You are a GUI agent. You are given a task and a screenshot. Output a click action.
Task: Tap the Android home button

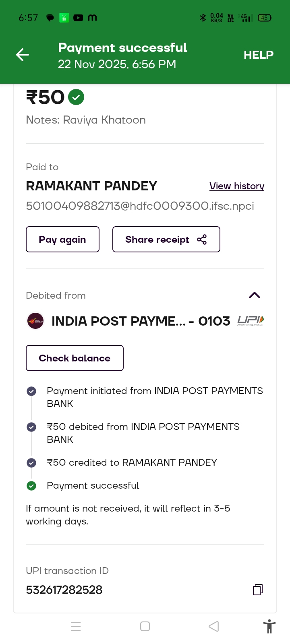[x=145, y=626]
